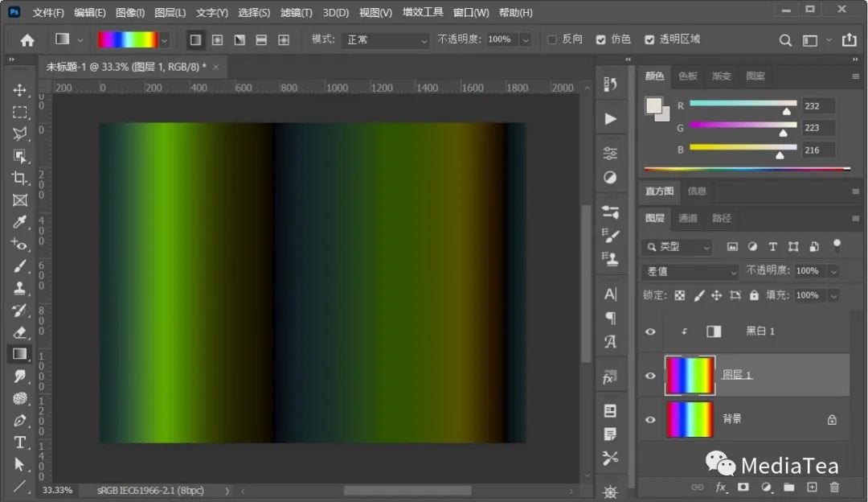The height and width of the screenshot is (502, 868).
Task: Select the Clone Stamp tool
Action: [20, 288]
